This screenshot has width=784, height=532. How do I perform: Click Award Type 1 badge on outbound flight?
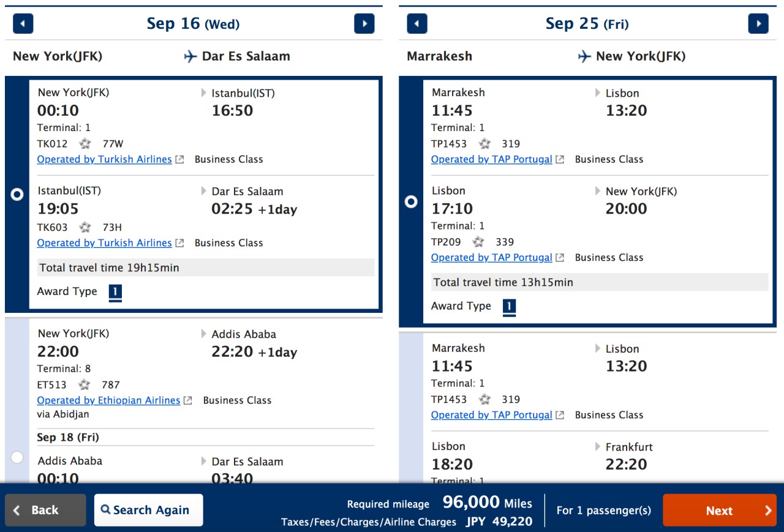click(115, 293)
